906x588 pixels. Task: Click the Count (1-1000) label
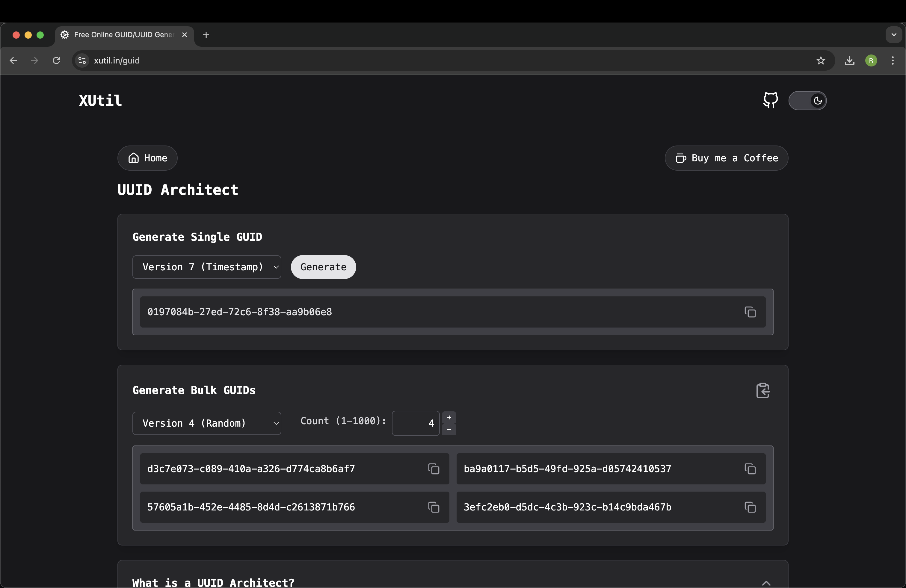click(343, 421)
